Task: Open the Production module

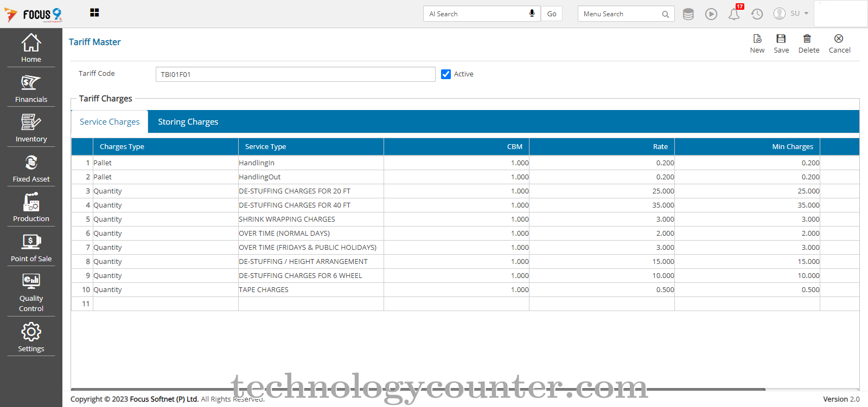Action: [x=31, y=208]
